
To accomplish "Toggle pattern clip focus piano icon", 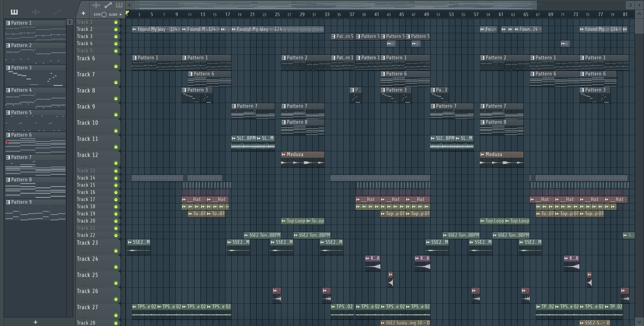I will click(x=119, y=5).
